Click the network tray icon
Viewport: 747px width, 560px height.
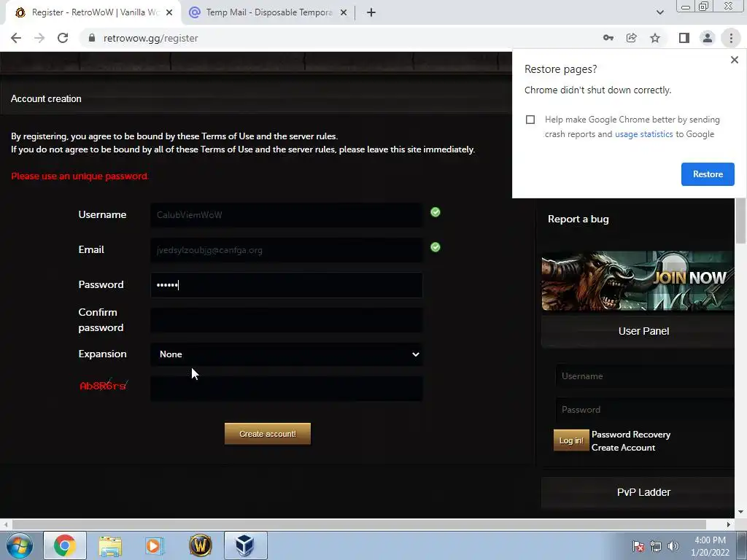(656, 546)
